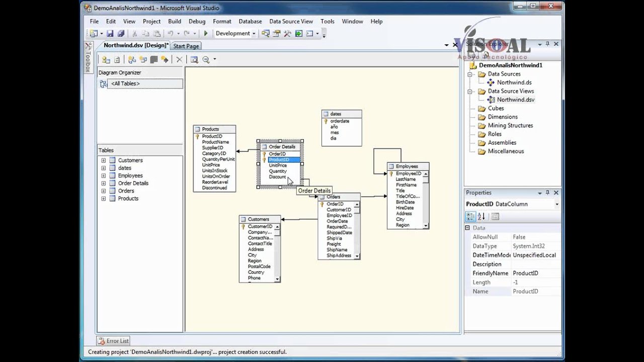Screen dimensions: 644x362
Task: Open the Format menu
Action: tap(222, 21)
